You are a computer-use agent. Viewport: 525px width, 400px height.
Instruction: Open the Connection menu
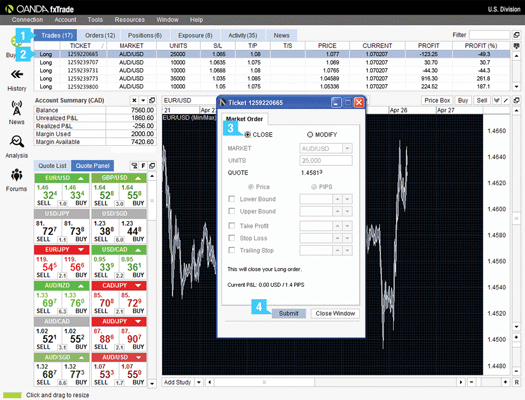(27, 20)
